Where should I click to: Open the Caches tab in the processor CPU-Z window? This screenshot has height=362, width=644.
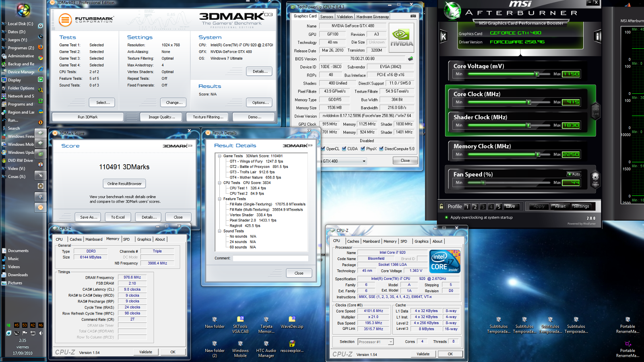[353, 242]
